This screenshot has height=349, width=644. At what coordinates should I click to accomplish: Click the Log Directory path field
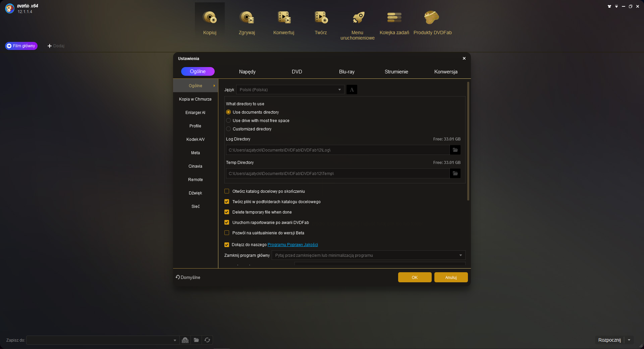(338, 150)
